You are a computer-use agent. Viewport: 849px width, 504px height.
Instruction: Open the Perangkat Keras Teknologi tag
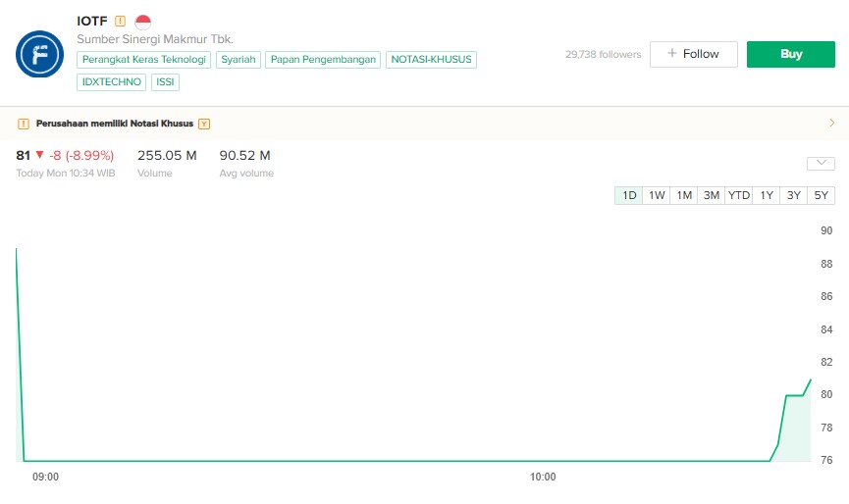[x=144, y=60]
